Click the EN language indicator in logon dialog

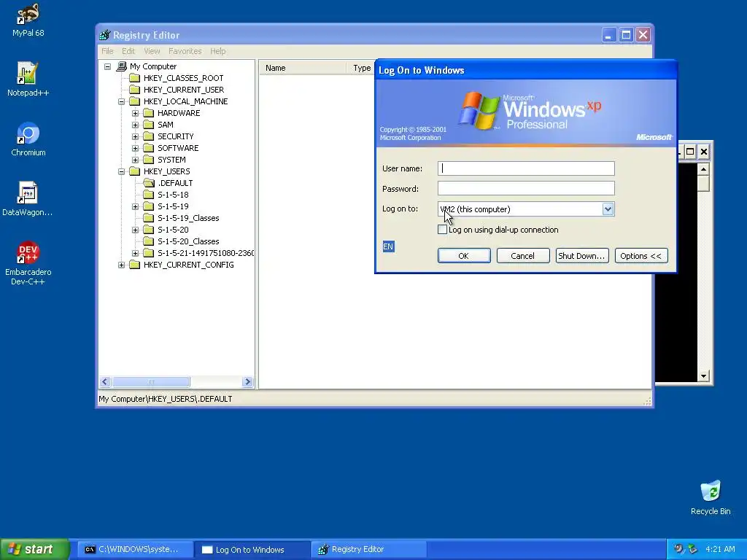pos(388,246)
